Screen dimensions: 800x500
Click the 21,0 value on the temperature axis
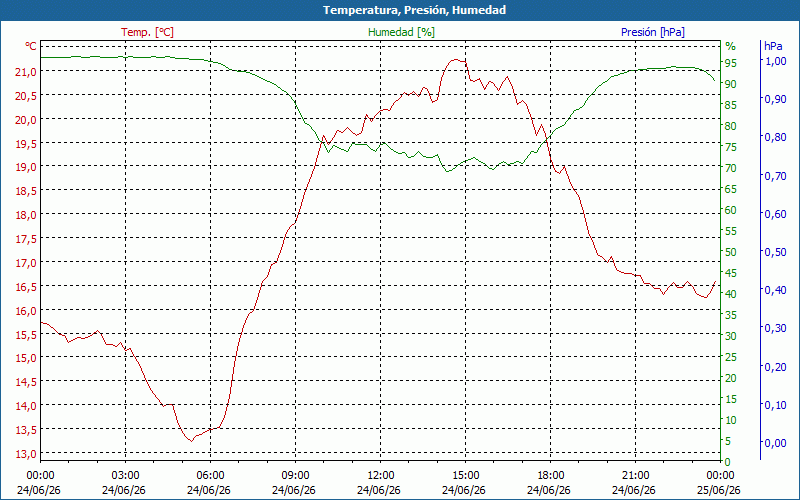(26, 72)
